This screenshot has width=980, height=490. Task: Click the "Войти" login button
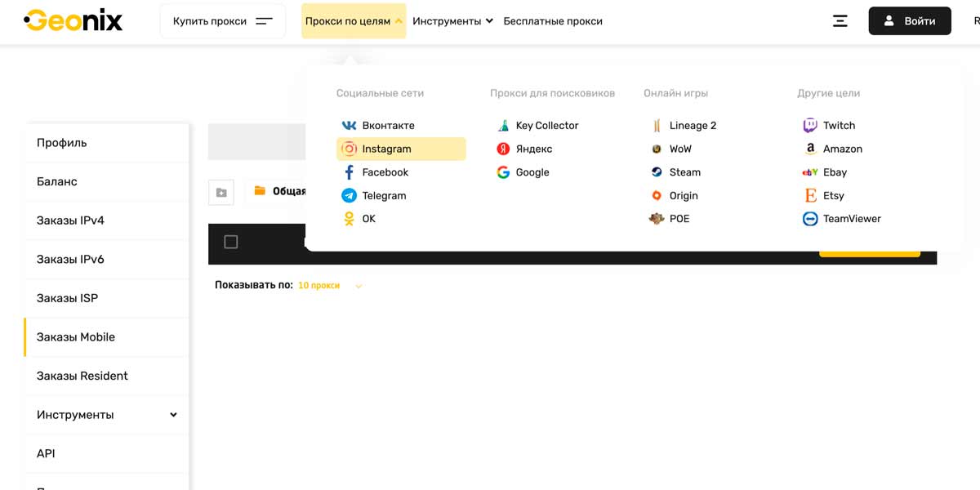(x=909, y=21)
